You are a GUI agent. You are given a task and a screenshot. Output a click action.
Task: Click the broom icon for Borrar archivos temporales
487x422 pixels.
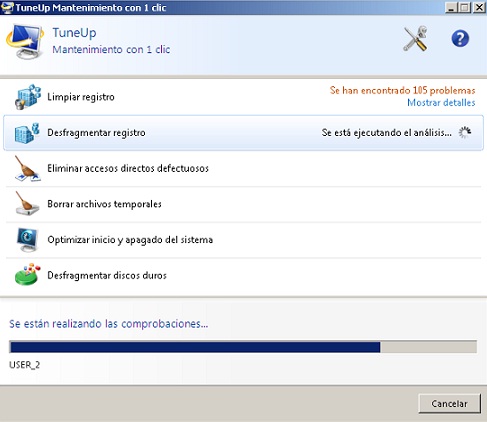[27, 203]
